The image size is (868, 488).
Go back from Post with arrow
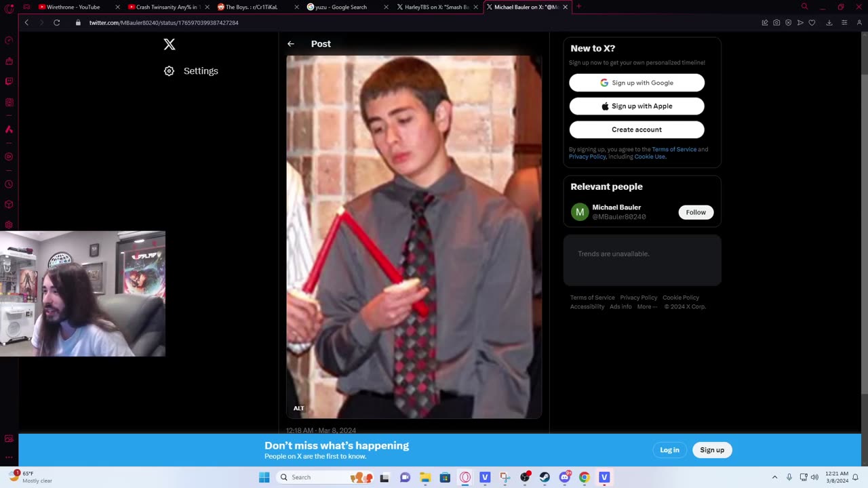[x=291, y=43]
